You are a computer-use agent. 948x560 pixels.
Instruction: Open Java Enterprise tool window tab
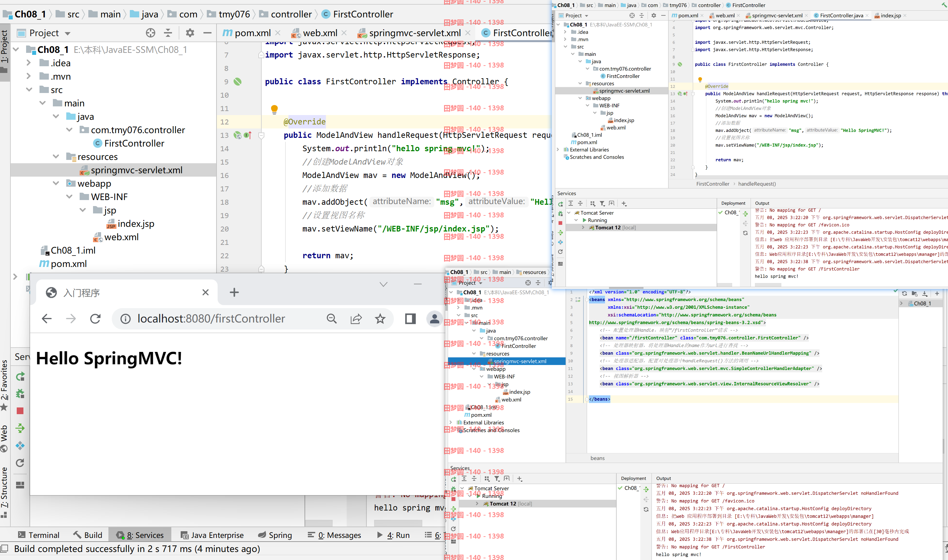[212, 535]
